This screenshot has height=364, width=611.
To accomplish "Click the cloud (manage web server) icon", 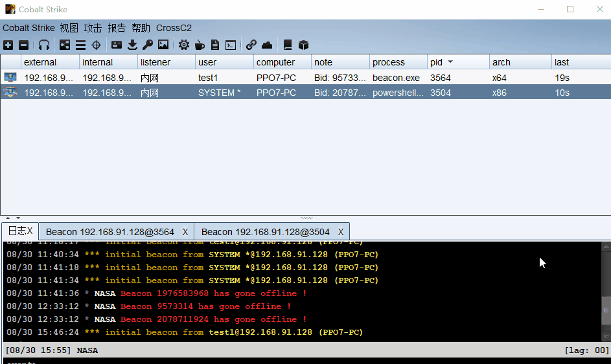I will (267, 45).
